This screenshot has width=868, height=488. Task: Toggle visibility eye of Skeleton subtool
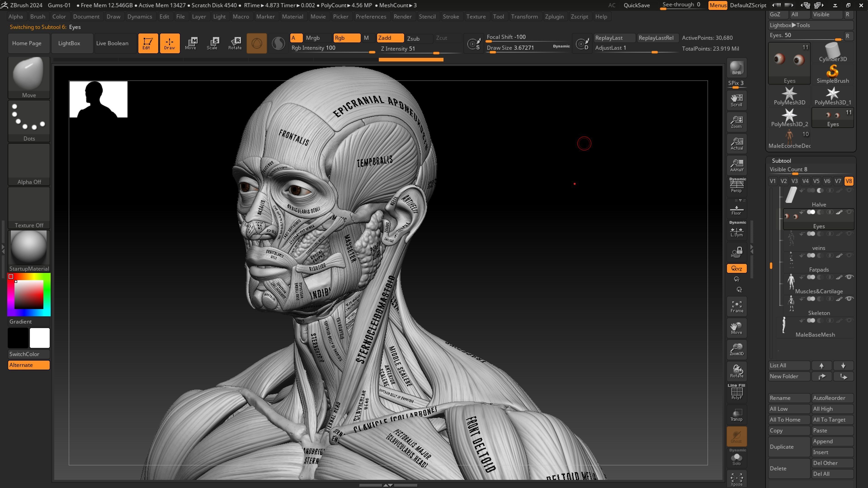[x=849, y=299]
